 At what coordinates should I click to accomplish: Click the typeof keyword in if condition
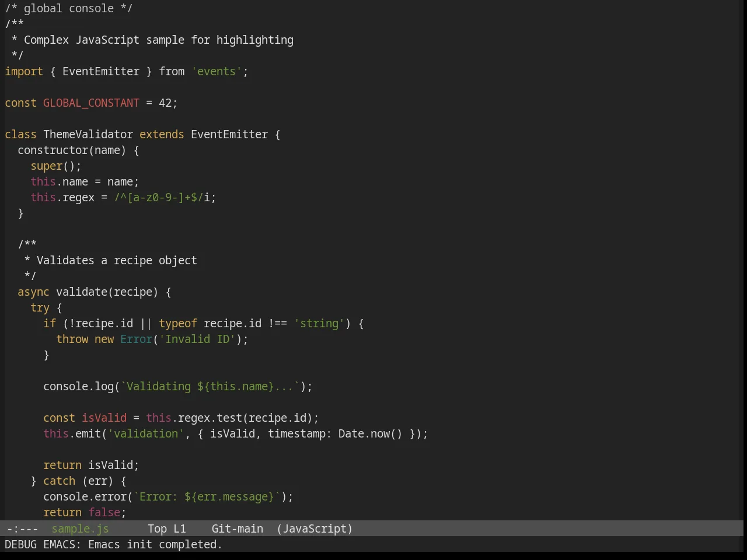point(178,324)
